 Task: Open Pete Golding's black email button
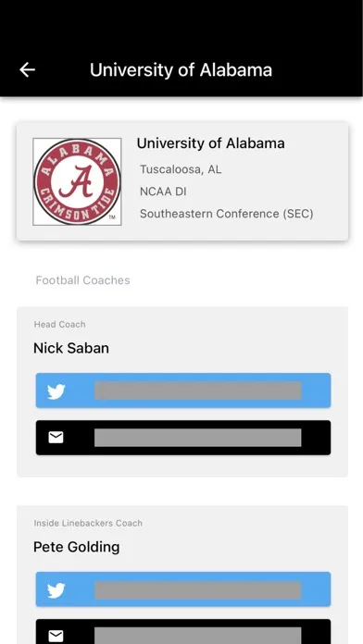183,631
